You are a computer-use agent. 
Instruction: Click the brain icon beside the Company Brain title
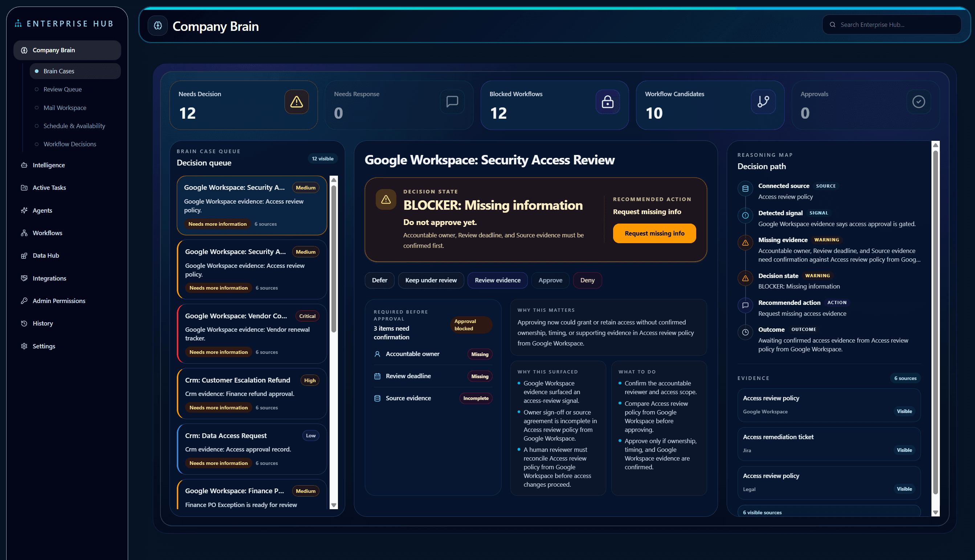click(158, 26)
